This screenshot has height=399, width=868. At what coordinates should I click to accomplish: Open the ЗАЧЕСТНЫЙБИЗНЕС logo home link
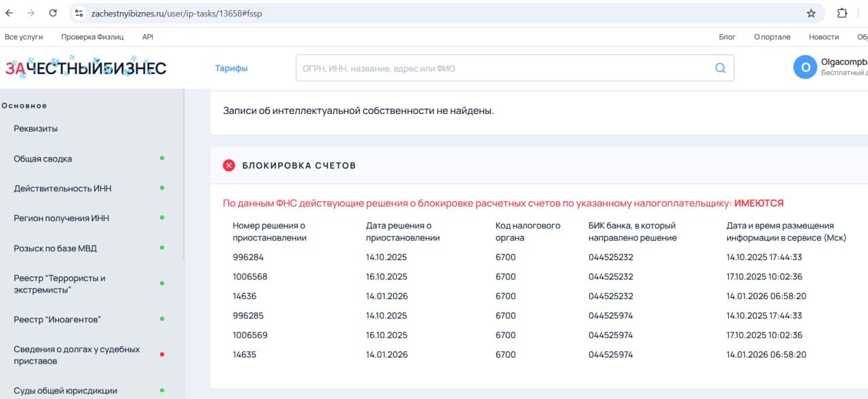click(x=85, y=68)
